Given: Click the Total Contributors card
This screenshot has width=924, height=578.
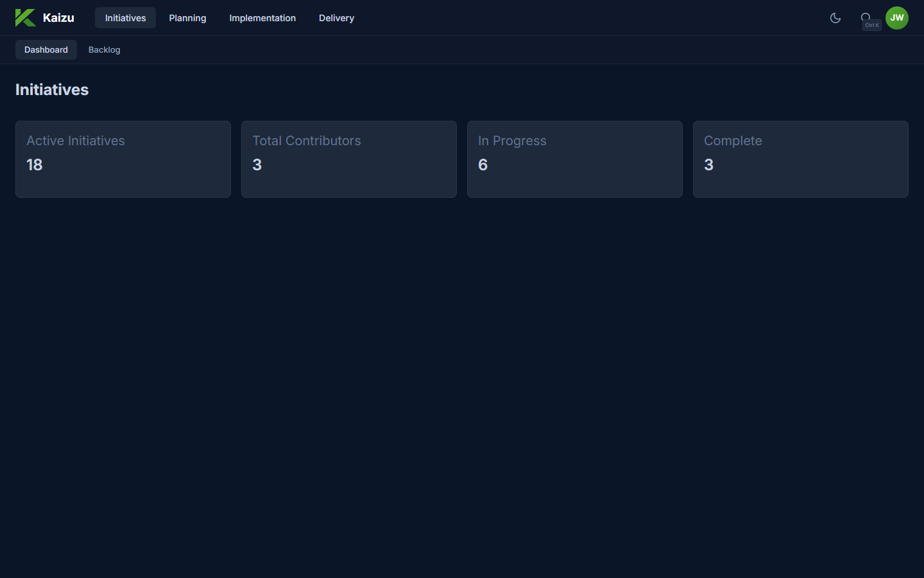Looking at the screenshot, I should [348, 159].
